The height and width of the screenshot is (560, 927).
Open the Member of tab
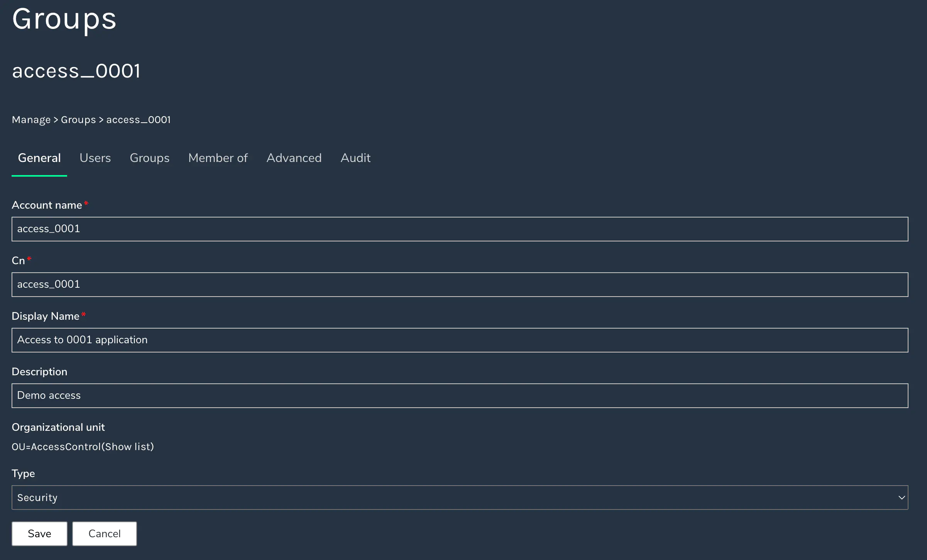click(x=218, y=158)
